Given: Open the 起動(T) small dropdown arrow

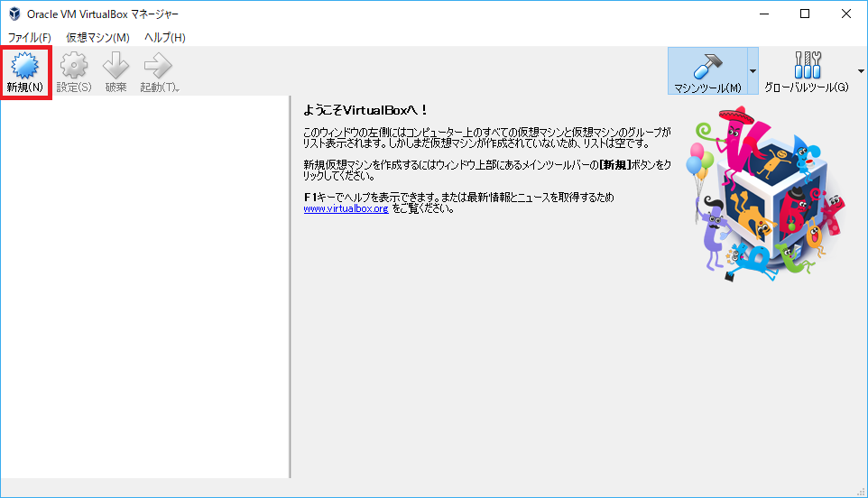Looking at the screenshot, I should [178, 89].
